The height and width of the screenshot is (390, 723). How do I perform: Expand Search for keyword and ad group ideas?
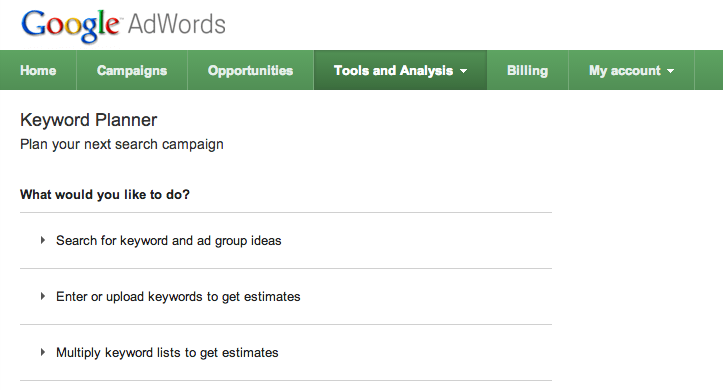pyautogui.click(x=286, y=241)
